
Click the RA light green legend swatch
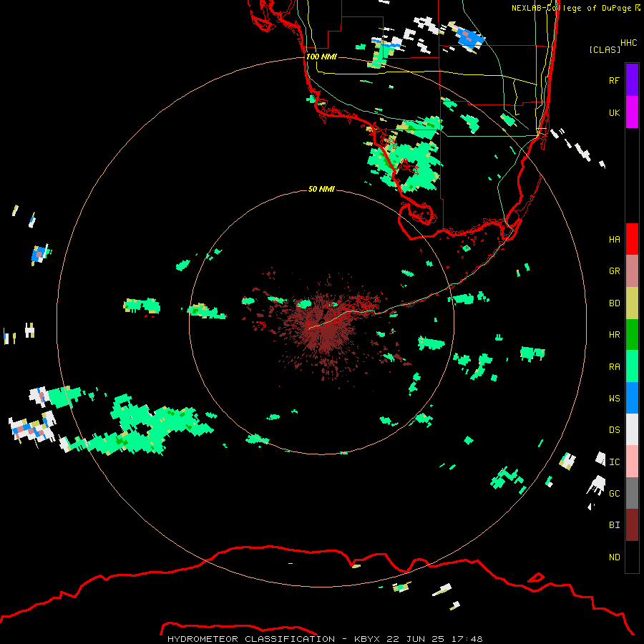(x=632, y=366)
